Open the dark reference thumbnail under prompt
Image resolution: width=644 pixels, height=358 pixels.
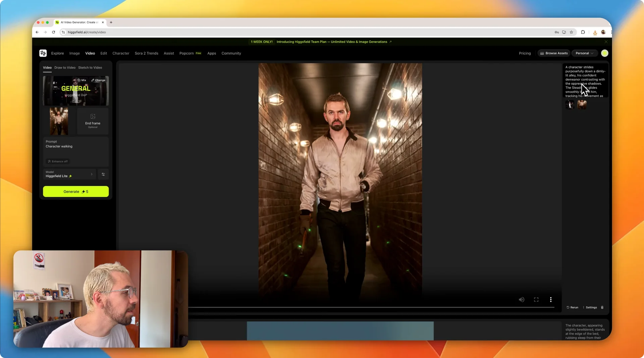(570, 105)
